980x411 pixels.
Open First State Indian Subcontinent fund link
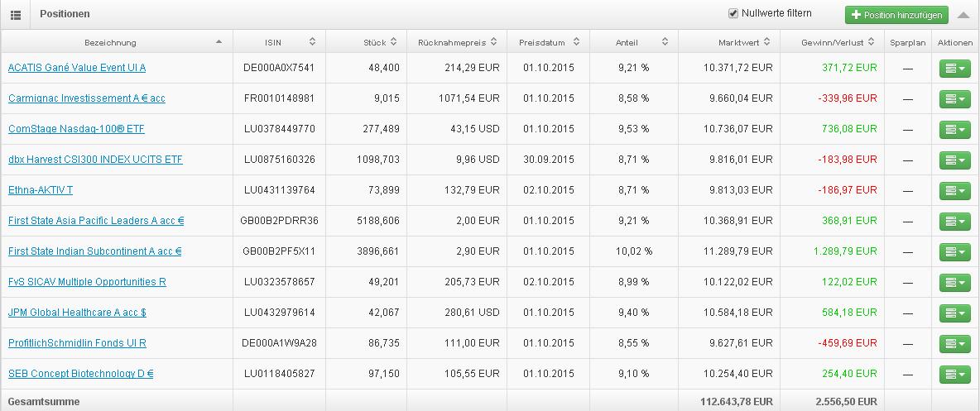click(x=94, y=251)
